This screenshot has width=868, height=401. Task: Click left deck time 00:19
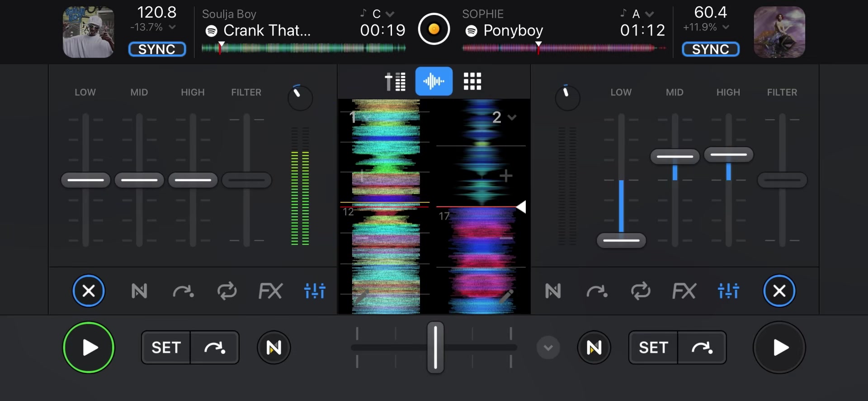pyautogui.click(x=382, y=30)
